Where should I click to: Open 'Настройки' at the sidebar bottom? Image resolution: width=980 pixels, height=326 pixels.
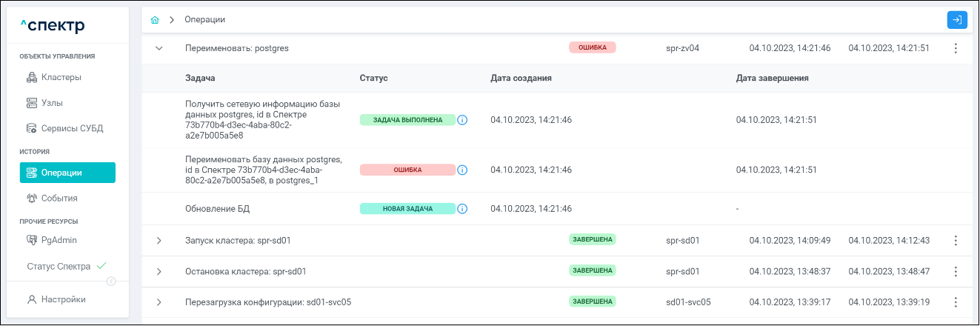tap(63, 299)
